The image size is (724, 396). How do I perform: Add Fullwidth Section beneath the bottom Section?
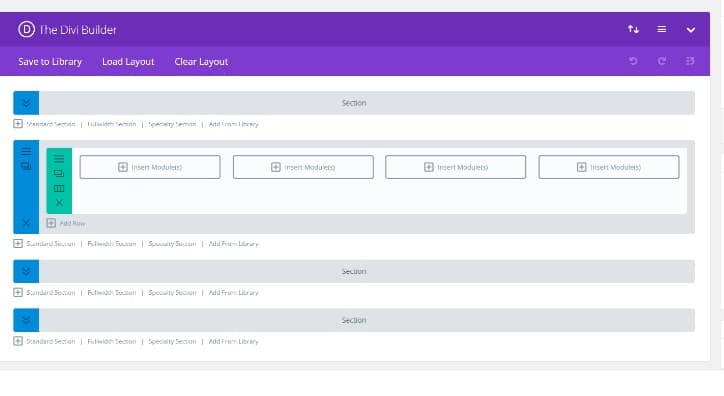coord(112,342)
